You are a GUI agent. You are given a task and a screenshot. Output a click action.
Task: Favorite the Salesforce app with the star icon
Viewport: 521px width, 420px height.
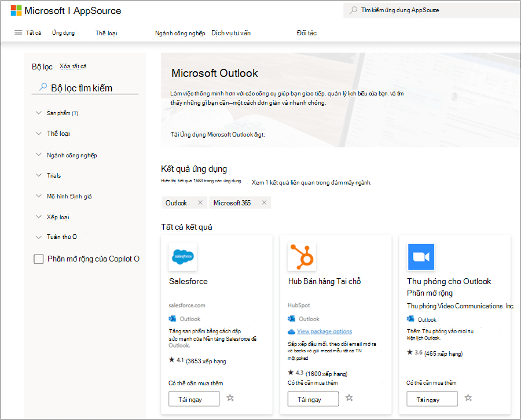(x=230, y=398)
